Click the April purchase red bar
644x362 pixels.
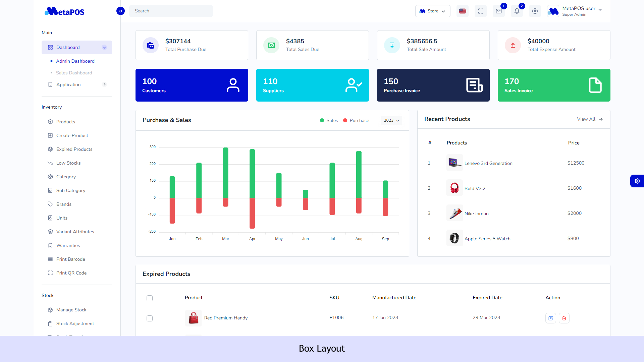252,214
